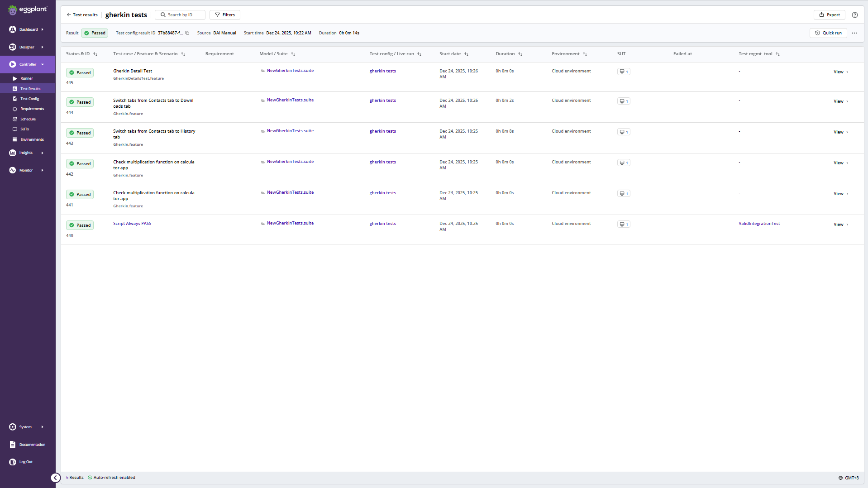Toggle sort direction on the Duration column

(x=520, y=54)
